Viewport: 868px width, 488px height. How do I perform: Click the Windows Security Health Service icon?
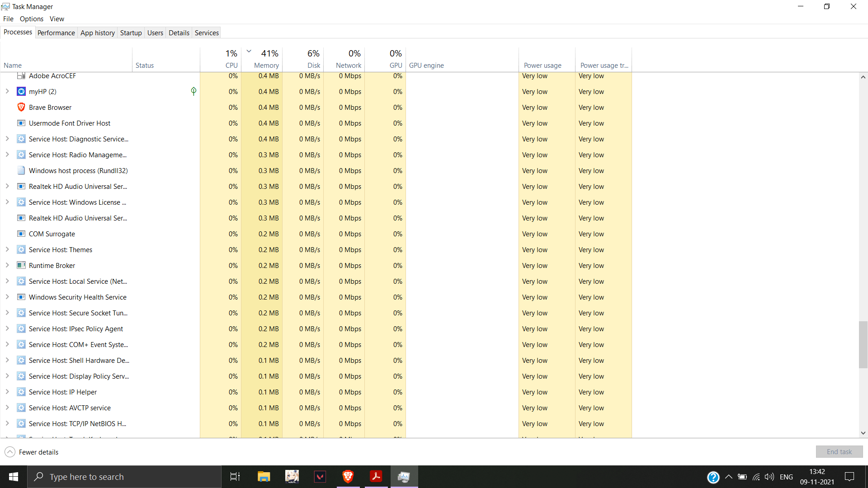point(21,297)
